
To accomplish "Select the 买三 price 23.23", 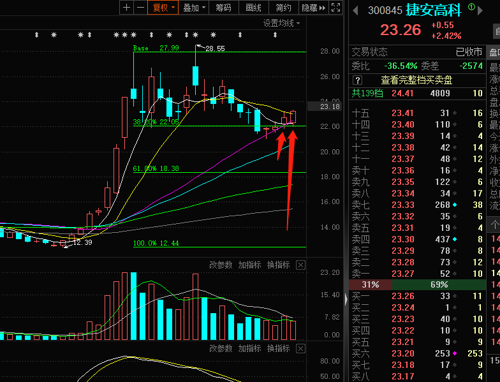I will [403, 319].
